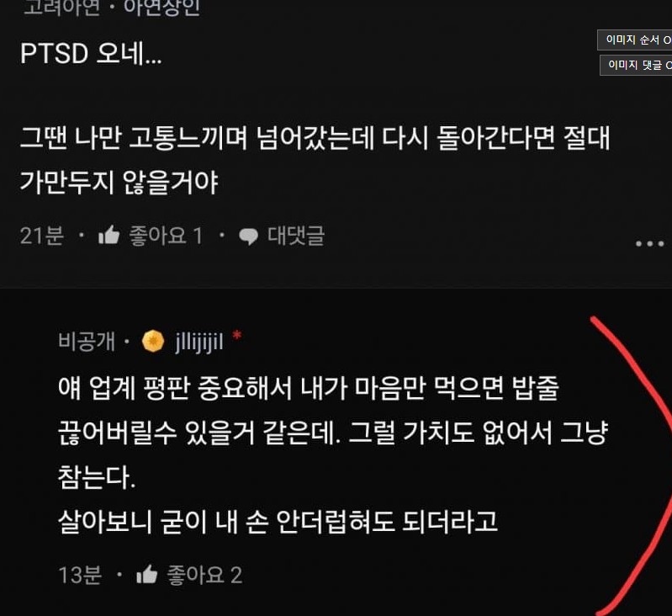Click the 'PTSD 오네...' comment text
672x616 pixels.
(x=91, y=54)
